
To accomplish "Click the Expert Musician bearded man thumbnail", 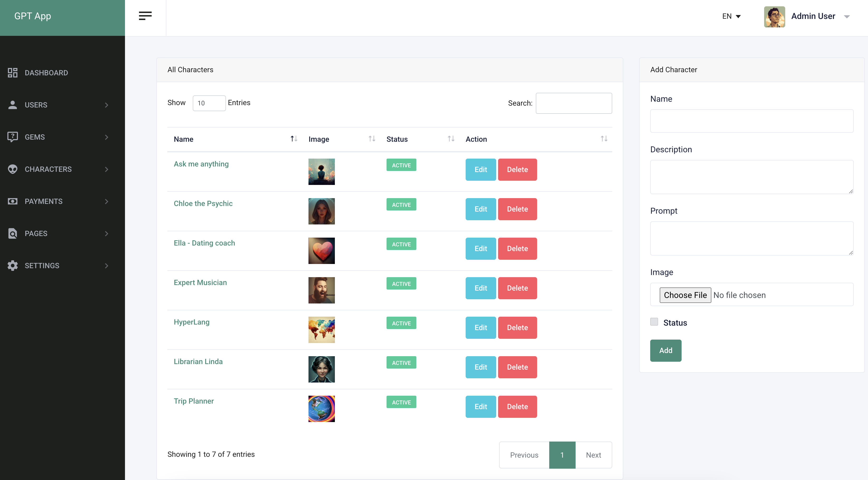I will (321, 290).
